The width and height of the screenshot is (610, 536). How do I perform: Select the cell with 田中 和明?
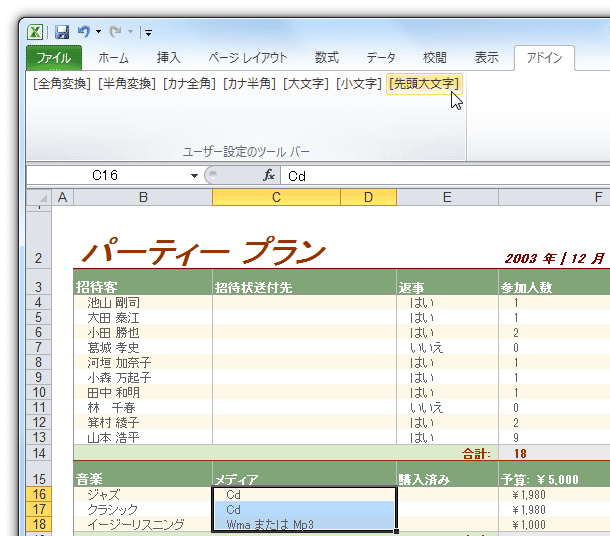[x=143, y=392]
